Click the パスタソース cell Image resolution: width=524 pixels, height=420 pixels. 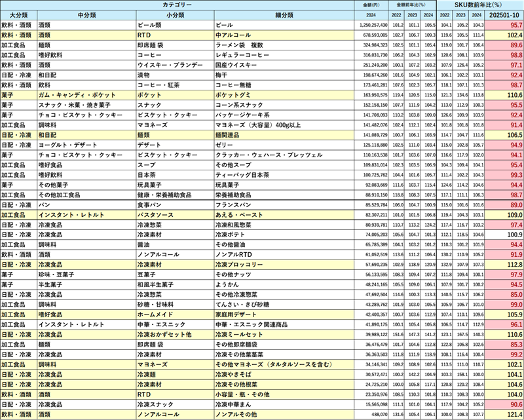[174, 215]
